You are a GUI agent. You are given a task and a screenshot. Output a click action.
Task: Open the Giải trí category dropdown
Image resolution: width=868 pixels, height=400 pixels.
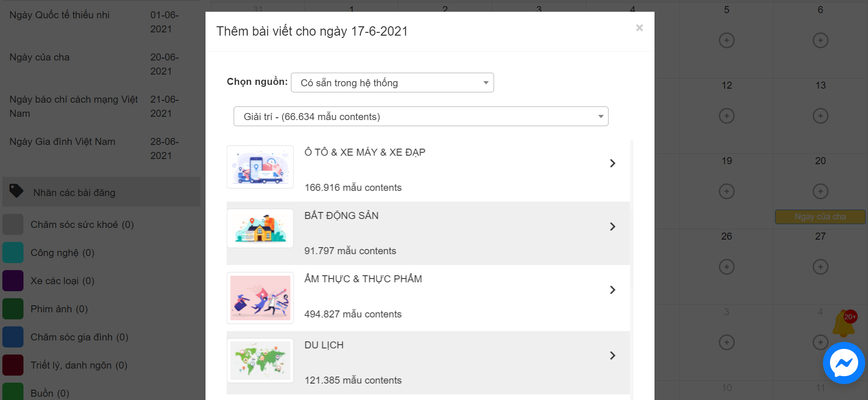coord(421,116)
